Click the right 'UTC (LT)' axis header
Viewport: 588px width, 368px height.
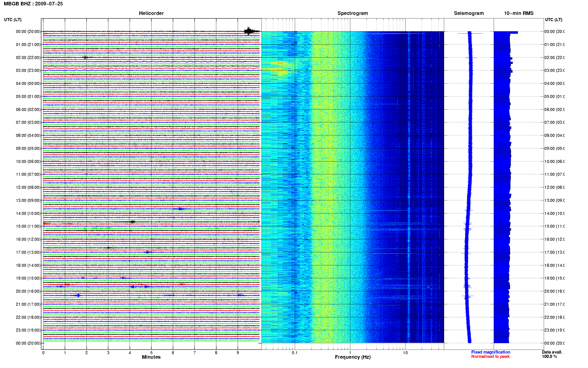pos(553,19)
